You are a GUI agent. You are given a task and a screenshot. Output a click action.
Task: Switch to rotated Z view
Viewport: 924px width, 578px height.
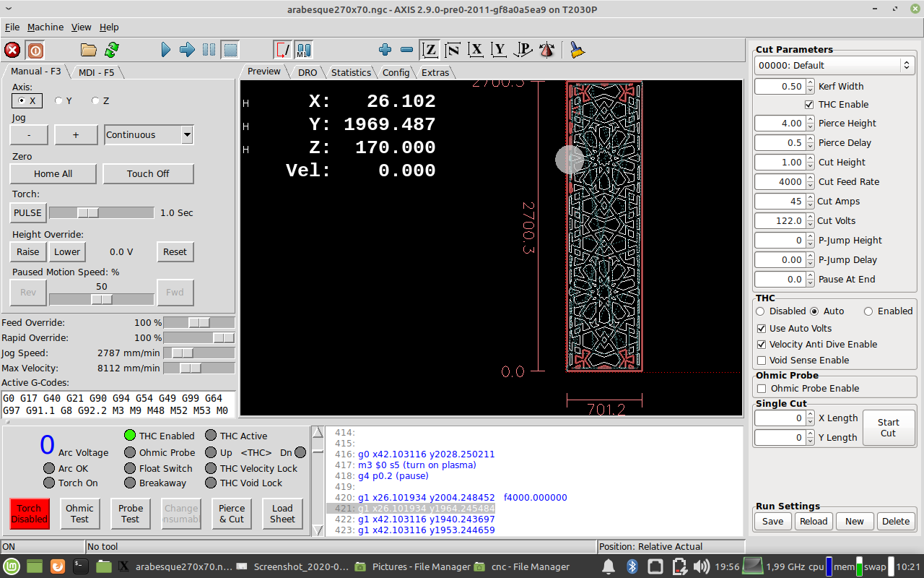coord(453,50)
